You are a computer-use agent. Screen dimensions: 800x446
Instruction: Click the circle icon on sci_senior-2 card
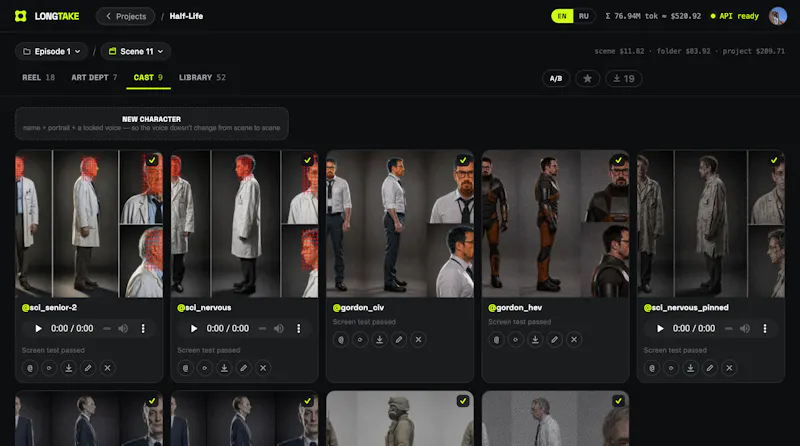[x=49, y=368]
